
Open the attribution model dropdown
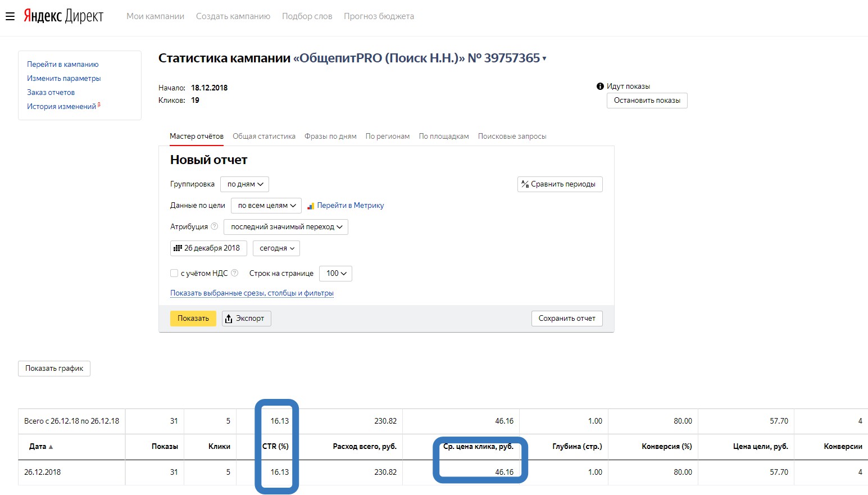click(286, 227)
